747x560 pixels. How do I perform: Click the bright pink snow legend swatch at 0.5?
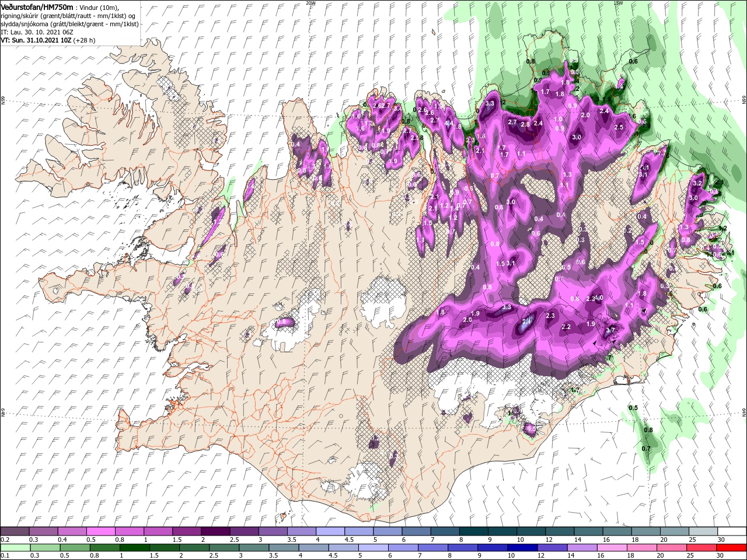[x=100, y=531]
